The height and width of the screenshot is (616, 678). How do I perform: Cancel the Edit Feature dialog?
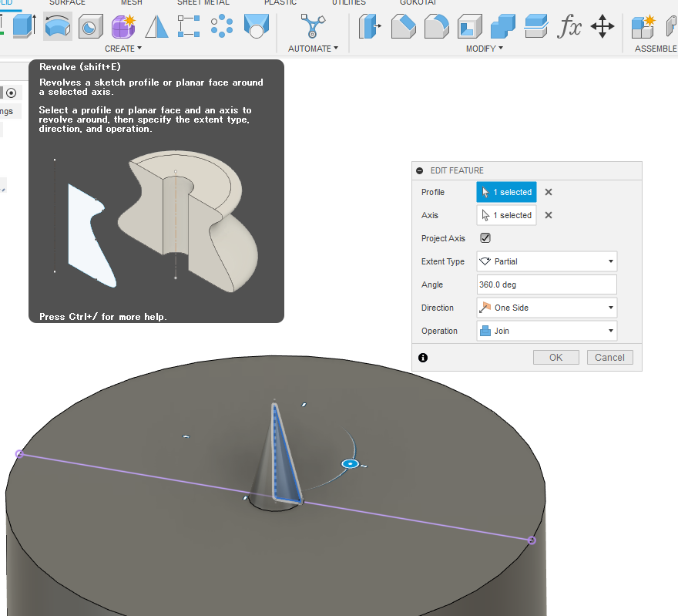[x=609, y=357]
